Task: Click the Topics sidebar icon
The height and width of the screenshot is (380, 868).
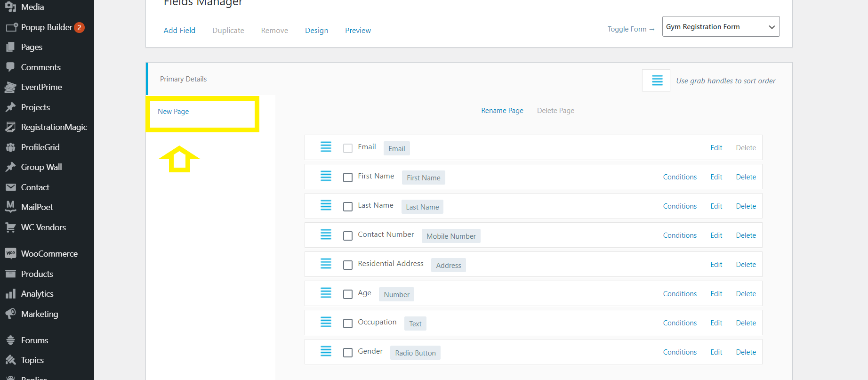Action: coord(10,360)
